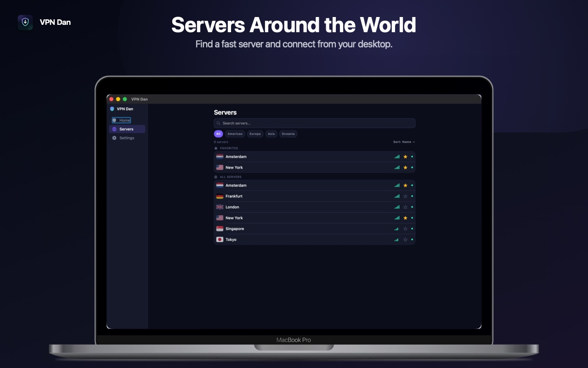This screenshot has width=588, height=368.
Task: Click the green status dot for Singapore
Action: pyautogui.click(x=412, y=229)
